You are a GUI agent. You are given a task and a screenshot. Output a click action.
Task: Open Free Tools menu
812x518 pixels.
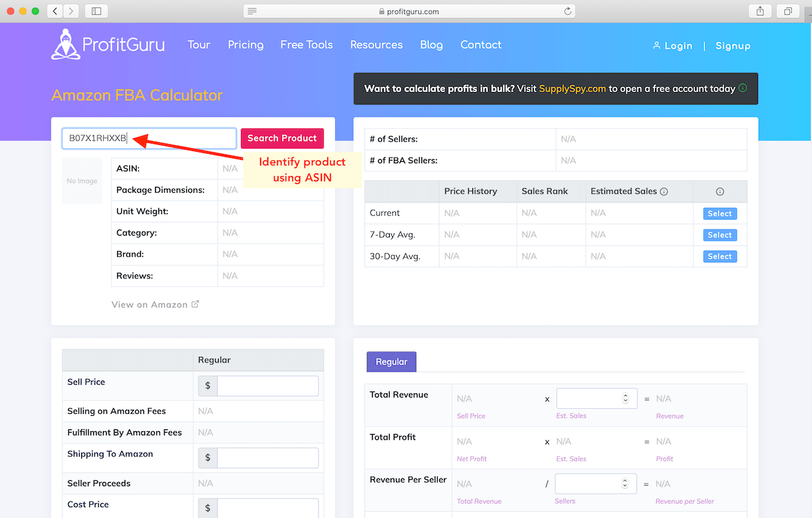307,45
